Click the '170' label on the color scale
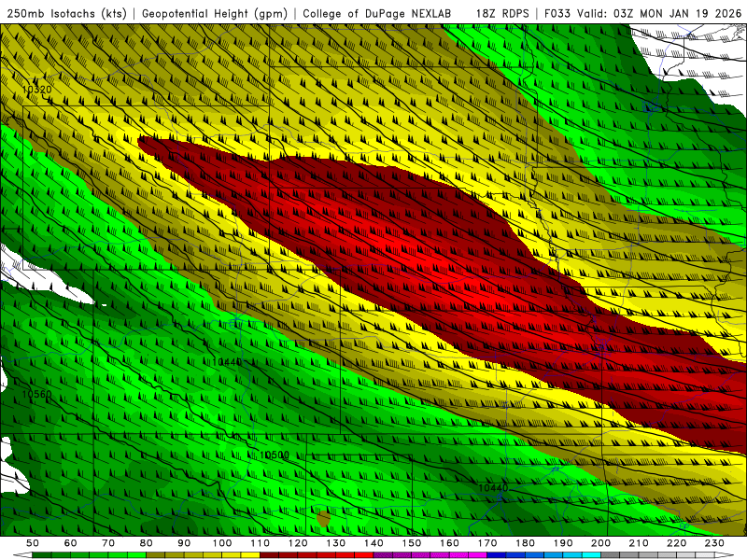 [x=486, y=543]
